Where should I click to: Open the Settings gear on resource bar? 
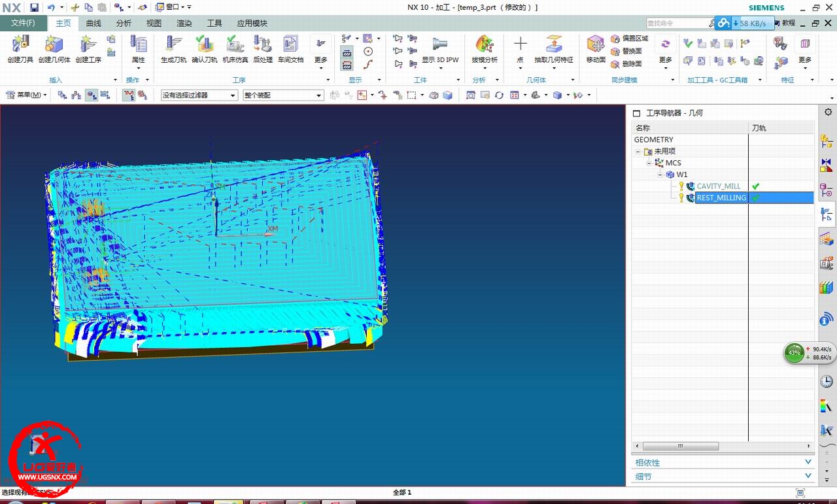point(828,112)
